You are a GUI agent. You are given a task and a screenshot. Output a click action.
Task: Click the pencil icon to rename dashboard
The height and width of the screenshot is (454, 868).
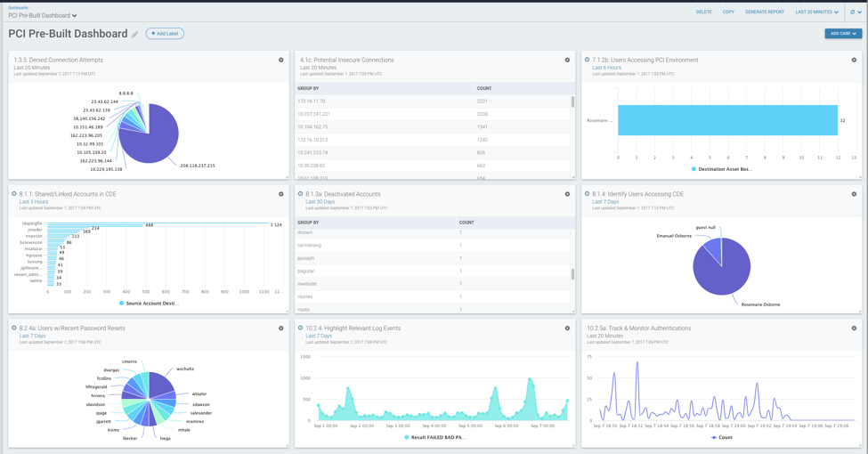point(135,35)
